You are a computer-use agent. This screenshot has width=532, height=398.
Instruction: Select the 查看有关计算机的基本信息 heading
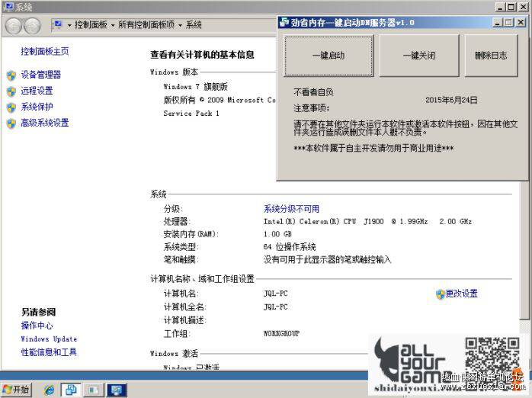[203, 54]
